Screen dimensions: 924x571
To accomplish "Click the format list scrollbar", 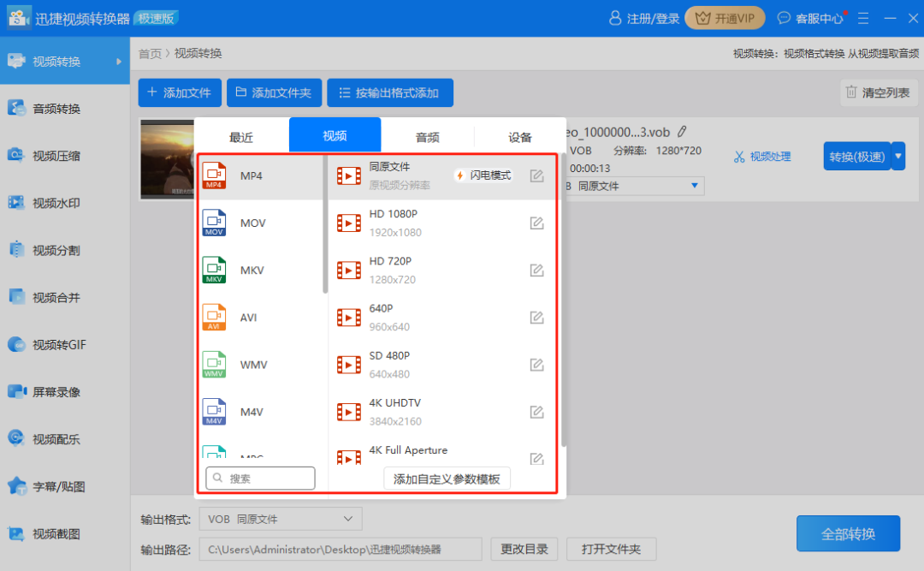I will [325, 224].
